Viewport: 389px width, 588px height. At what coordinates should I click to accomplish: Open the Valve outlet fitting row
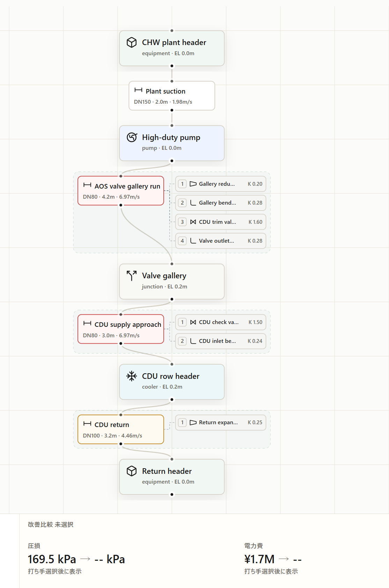[x=221, y=241]
